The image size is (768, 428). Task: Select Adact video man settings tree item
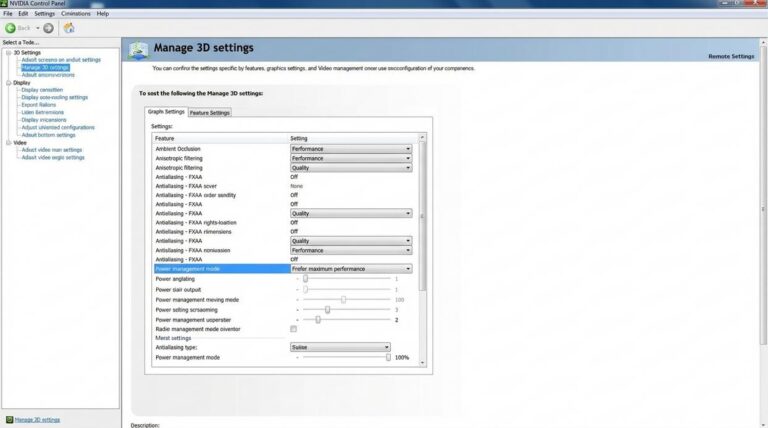tap(52, 150)
